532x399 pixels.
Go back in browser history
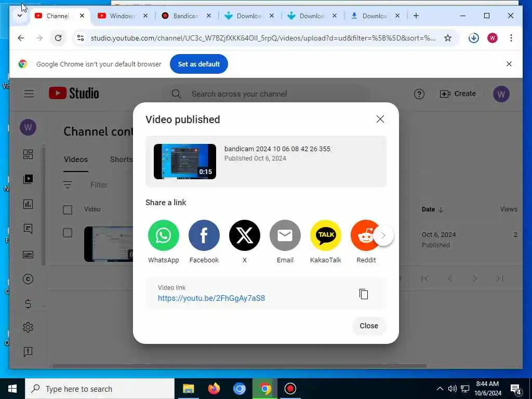click(21, 37)
